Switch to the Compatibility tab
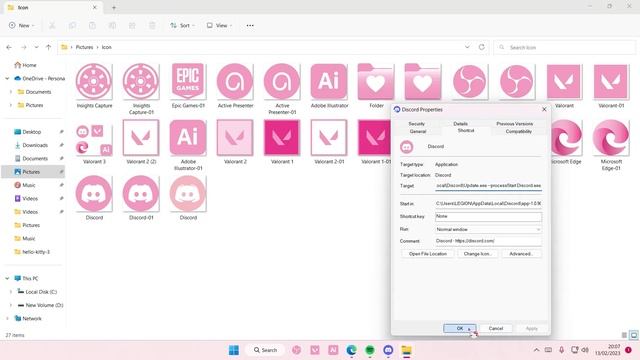This screenshot has height=360, width=640. click(x=518, y=131)
